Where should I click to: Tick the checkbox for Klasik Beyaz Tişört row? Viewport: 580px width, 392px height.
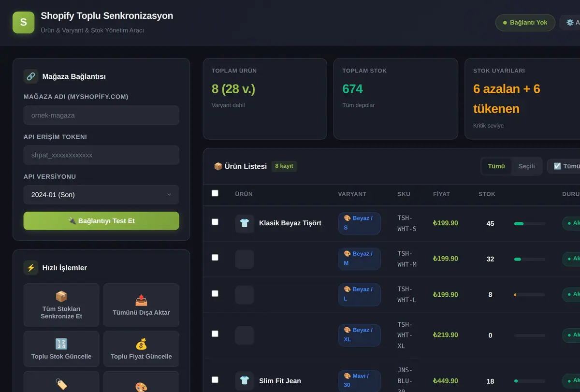pyautogui.click(x=215, y=222)
